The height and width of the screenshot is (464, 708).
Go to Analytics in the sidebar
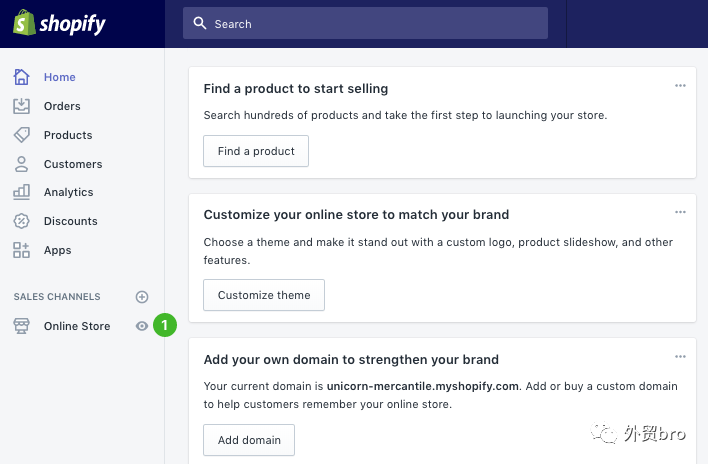(x=68, y=192)
